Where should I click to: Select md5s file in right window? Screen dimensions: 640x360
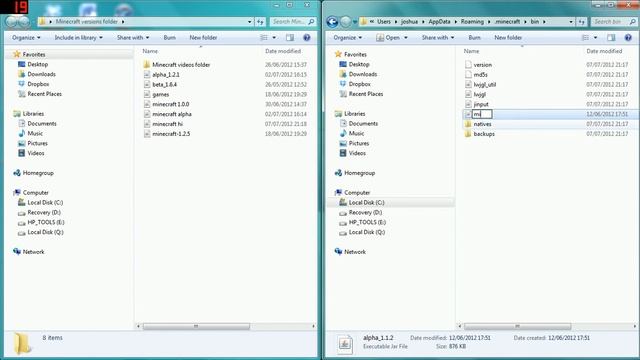click(x=480, y=74)
